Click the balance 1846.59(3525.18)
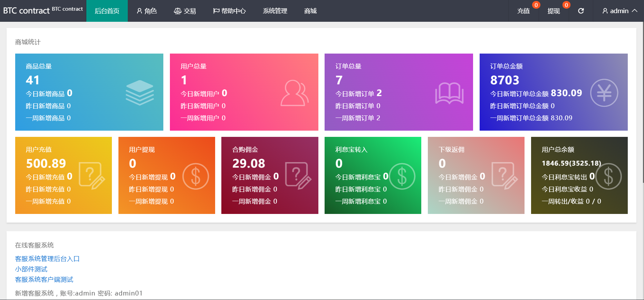This screenshot has height=300, width=644. (571, 163)
